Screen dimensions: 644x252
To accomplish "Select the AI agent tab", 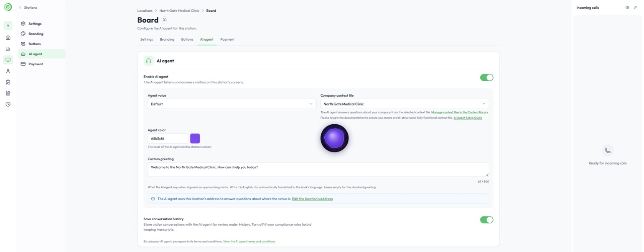I will coord(206,39).
